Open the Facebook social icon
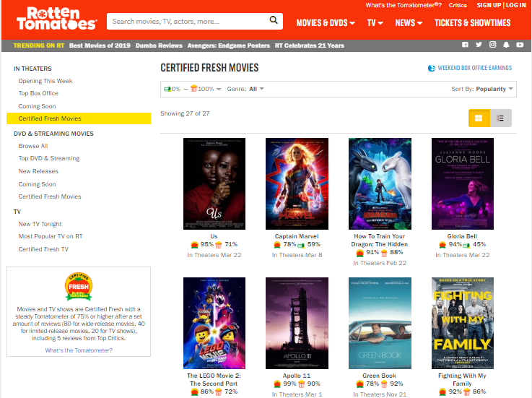This screenshot has height=398, width=532. pyautogui.click(x=465, y=45)
